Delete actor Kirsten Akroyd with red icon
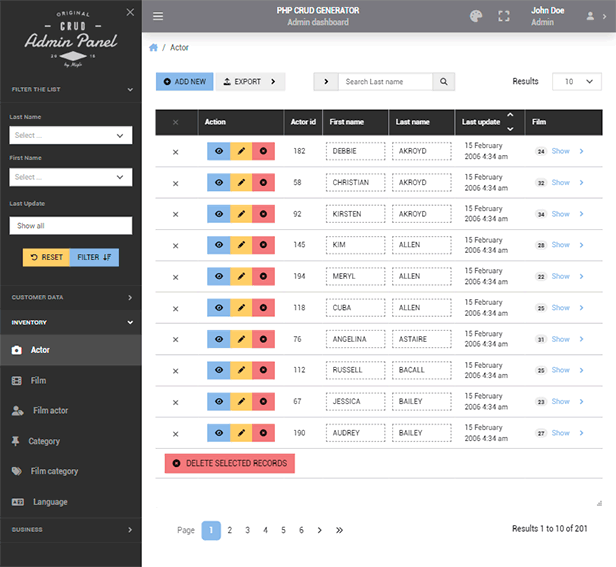This screenshot has width=616, height=567. 263,214
